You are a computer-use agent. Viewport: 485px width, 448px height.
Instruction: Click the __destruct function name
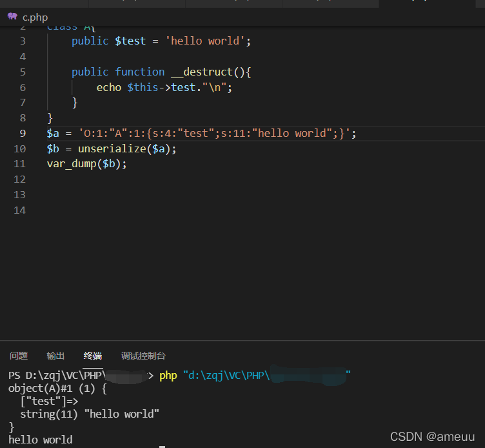click(x=202, y=72)
